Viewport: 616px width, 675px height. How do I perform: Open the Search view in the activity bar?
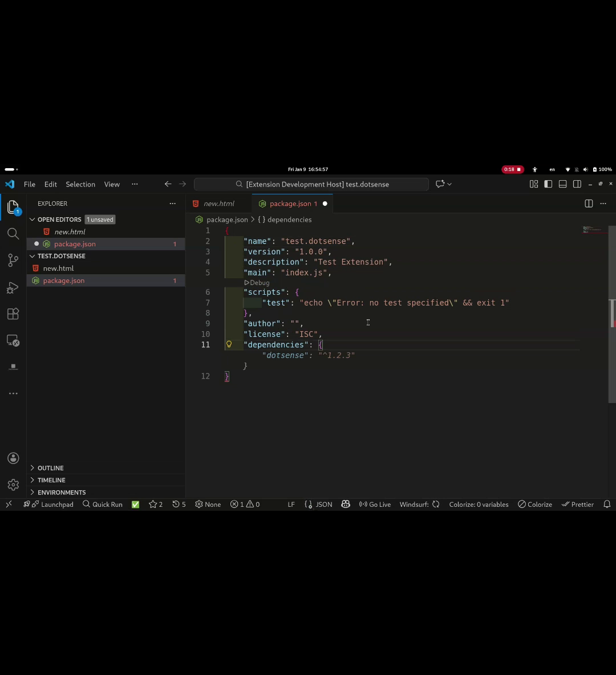pyautogui.click(x=13, y=233)
